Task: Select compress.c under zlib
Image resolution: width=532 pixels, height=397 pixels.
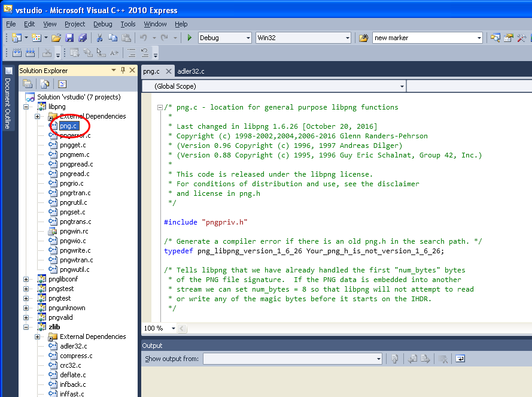Action: [77, 356]
